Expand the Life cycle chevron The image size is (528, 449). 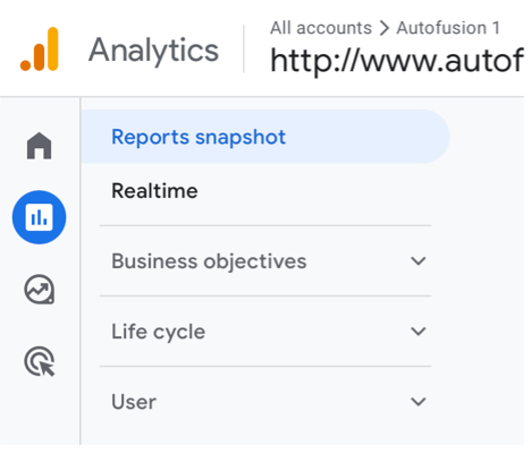(x=418, y=331)
